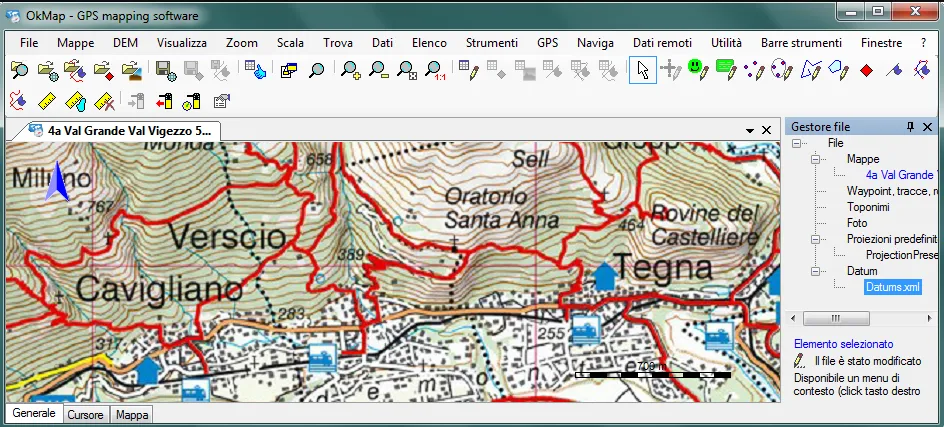Select the Waypoint, tracce tree item

point(893,191)
